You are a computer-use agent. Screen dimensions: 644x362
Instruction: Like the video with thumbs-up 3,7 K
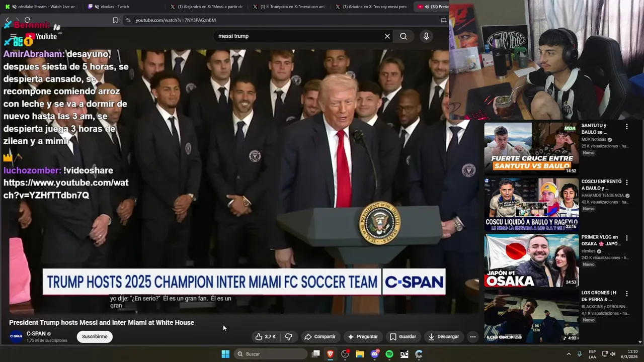click(x=265, y=337)
